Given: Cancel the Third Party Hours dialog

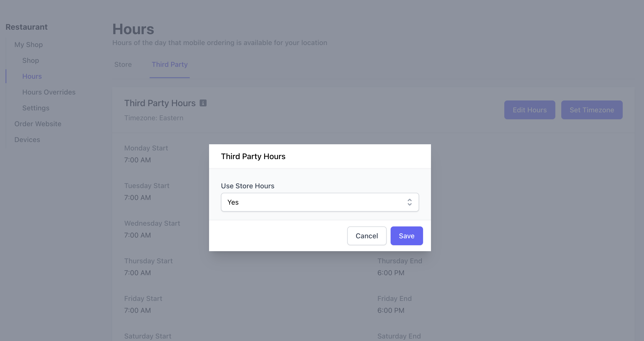Looking at the screenshot, I should click(367, 236).
